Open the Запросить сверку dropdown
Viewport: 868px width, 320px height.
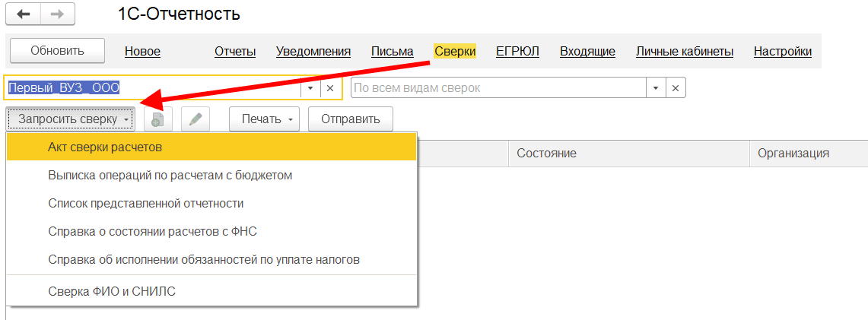(x=72, y=119)
